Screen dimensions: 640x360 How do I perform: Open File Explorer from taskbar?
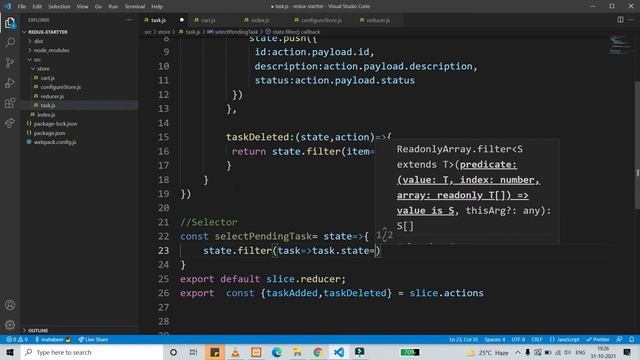pos(297,352)
